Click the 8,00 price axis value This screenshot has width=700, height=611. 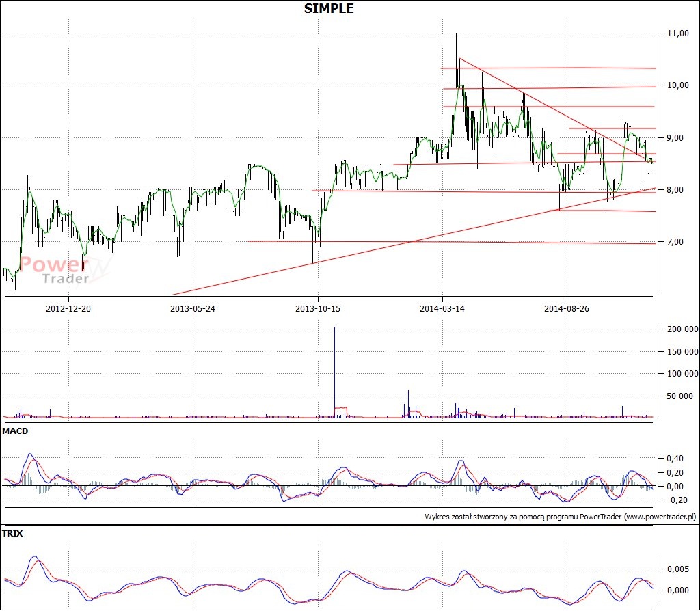pyautogui.click(x=675, y=190)
